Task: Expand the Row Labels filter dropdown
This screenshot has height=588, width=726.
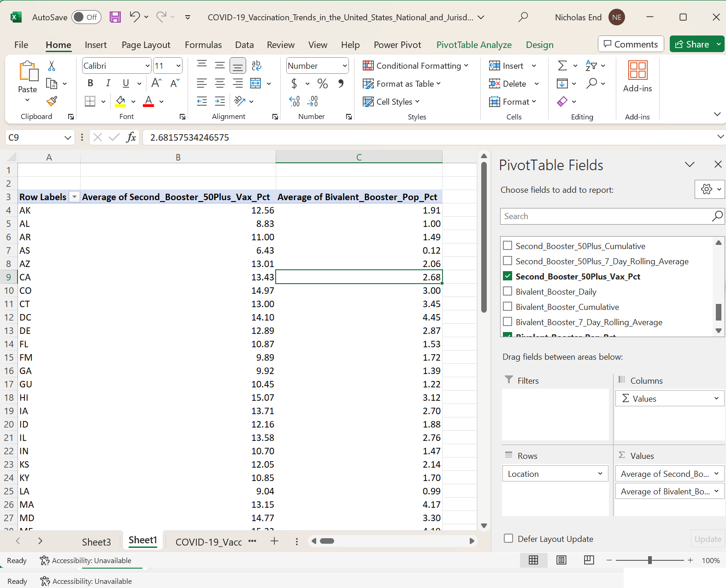Action: pyautogui.click(x=74, y=197)
